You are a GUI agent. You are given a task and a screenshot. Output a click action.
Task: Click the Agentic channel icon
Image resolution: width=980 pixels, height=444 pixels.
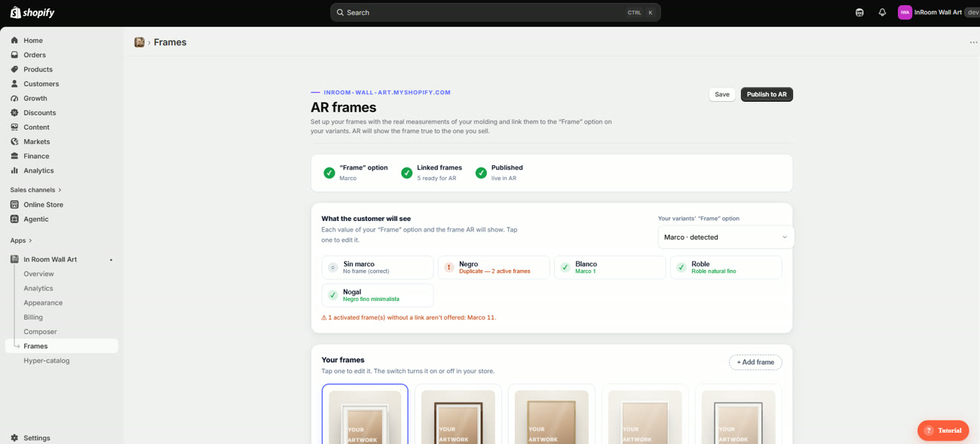click(14, 219)
